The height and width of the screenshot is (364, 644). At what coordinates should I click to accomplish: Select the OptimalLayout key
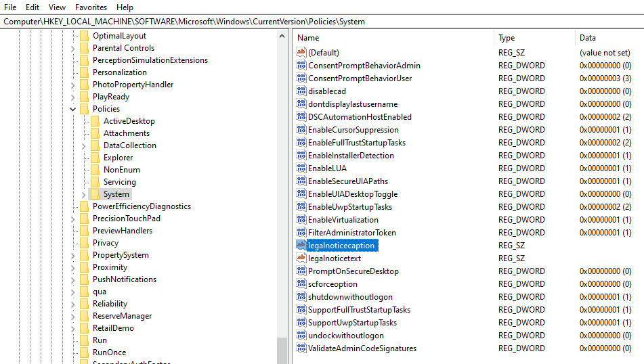tap(119, 36)
